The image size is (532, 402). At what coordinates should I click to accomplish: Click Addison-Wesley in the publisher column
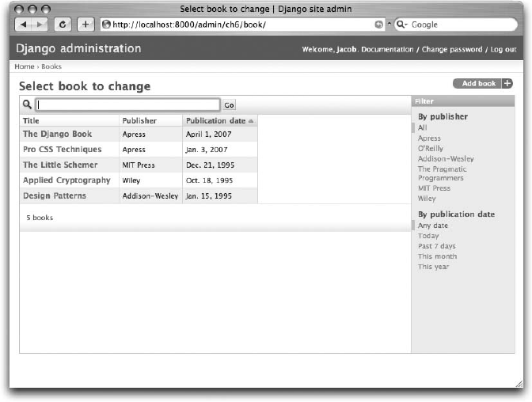coord(150,196)
